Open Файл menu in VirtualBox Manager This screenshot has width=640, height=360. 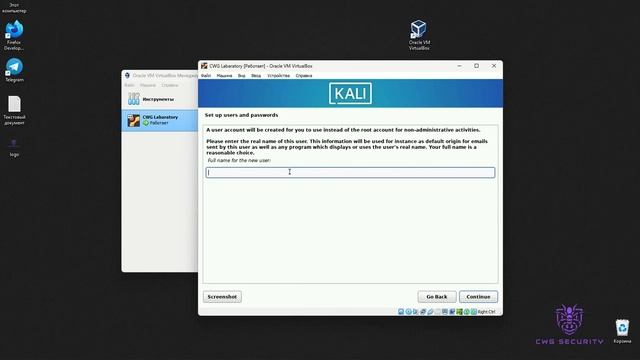(129, 85)
